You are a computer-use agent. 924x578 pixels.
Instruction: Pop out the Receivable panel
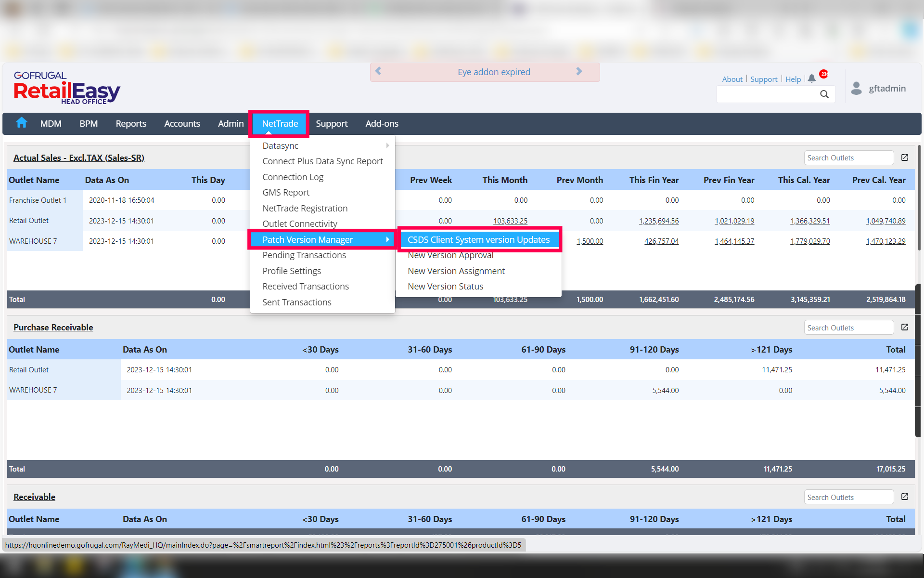point(905,497)
